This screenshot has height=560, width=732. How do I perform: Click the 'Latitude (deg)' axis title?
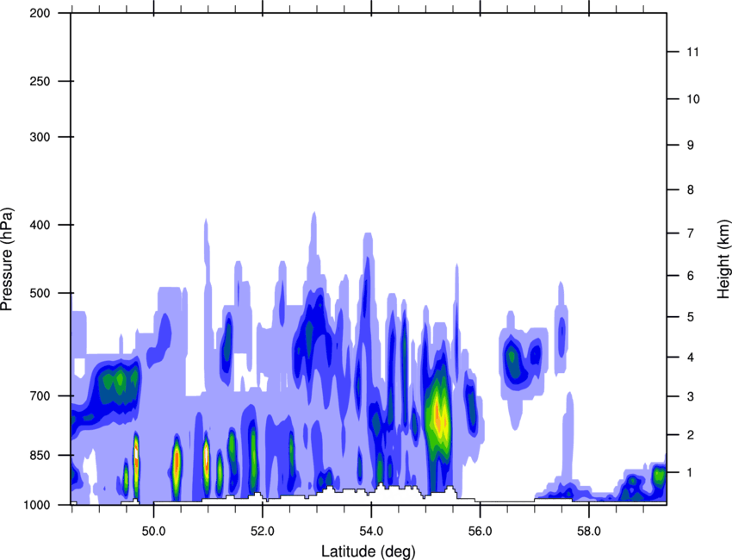point(368,551)
